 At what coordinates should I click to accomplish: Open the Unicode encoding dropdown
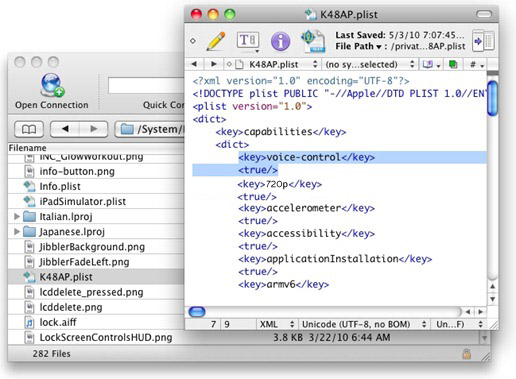coord(363,324)
